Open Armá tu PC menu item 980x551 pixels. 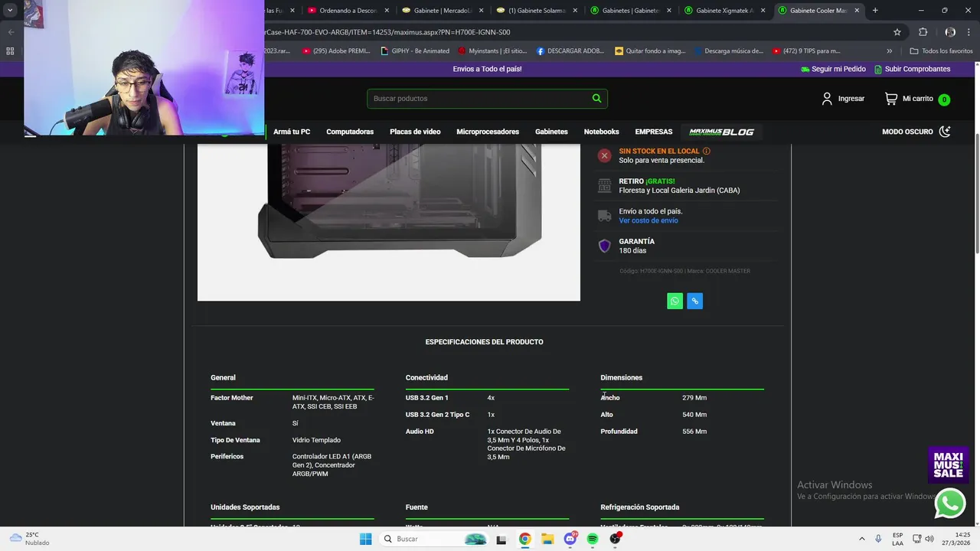point(292,132)
